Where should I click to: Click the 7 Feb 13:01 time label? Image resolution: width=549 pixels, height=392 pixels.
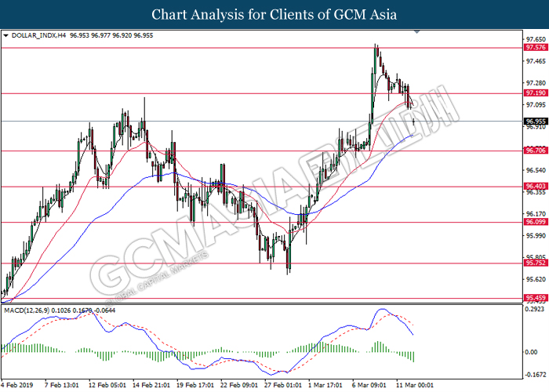62,385
